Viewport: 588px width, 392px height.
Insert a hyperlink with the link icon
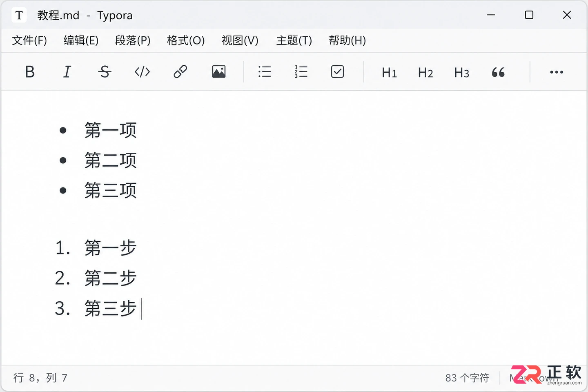(180, 72)
